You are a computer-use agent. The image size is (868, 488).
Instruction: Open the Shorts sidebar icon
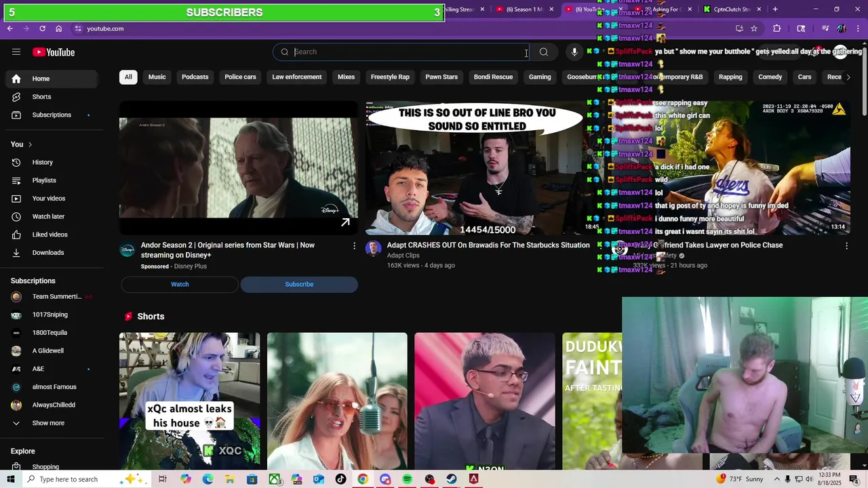click(16, 97)
